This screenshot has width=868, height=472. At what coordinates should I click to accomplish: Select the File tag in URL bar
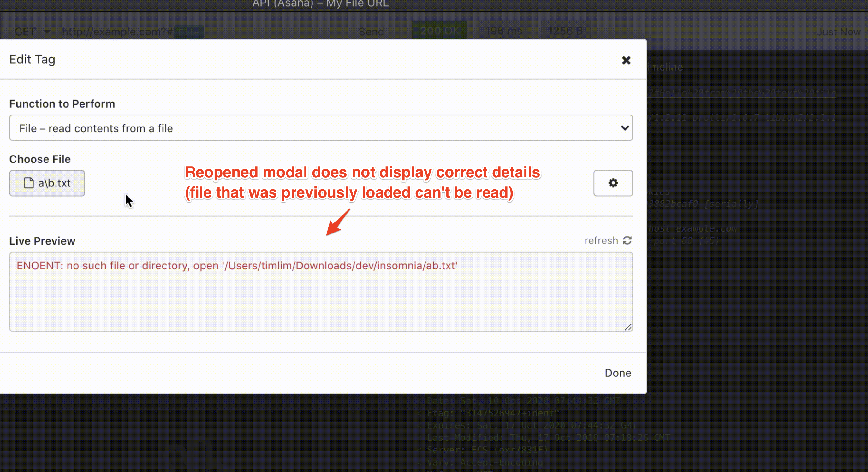[x=189, y=32]
